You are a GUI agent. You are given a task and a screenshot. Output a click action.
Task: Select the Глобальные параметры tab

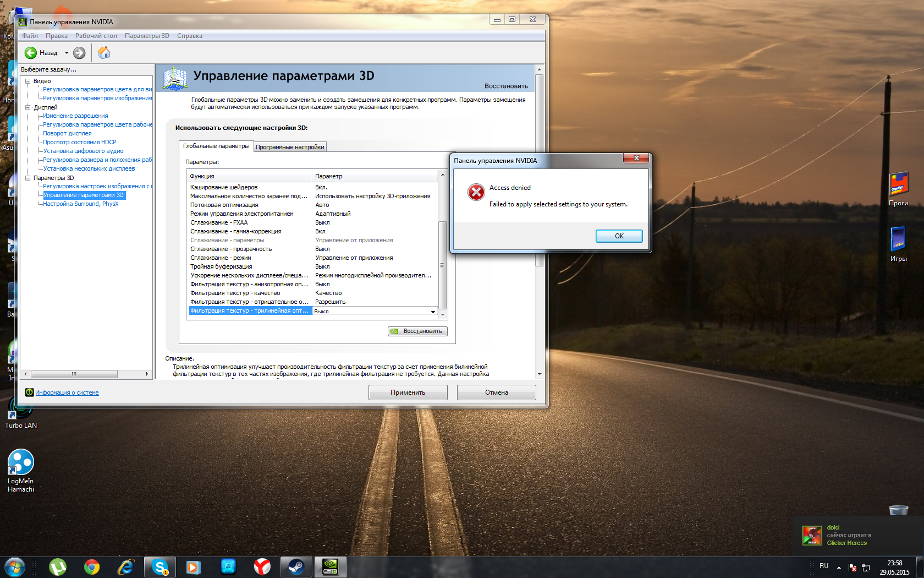pos(216,146)
